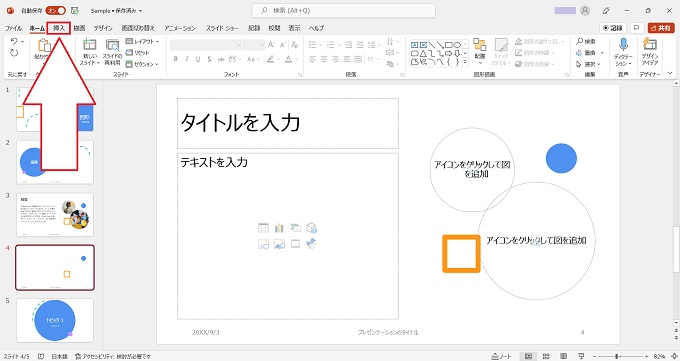Open Shape Outline dropdown
The width and height of the screenshot is (680, 361).
coord(535,53)
